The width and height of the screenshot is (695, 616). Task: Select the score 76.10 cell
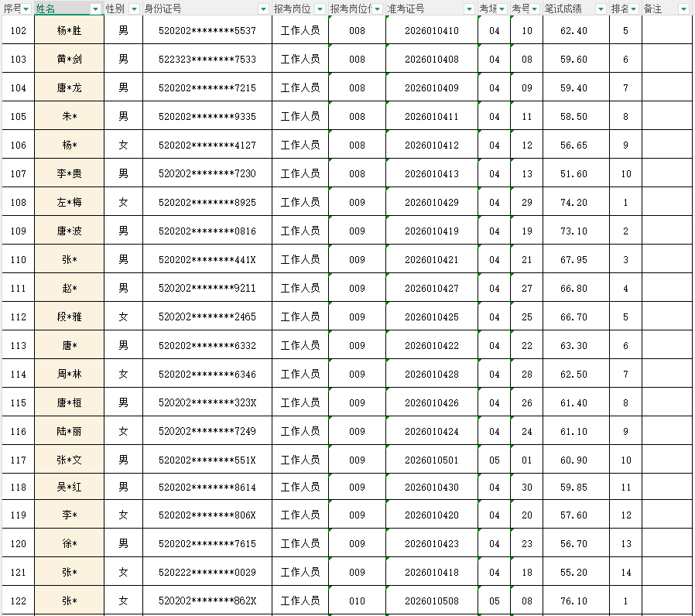pos(574,601)
